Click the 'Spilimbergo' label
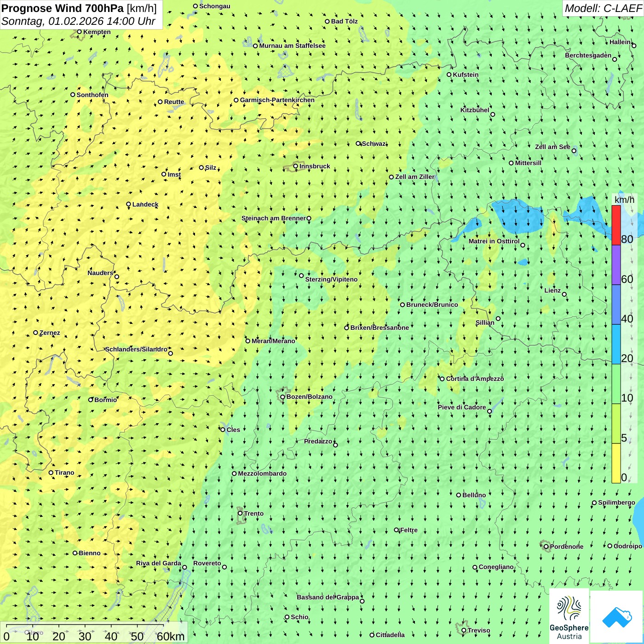 click(x=616, y=502)
